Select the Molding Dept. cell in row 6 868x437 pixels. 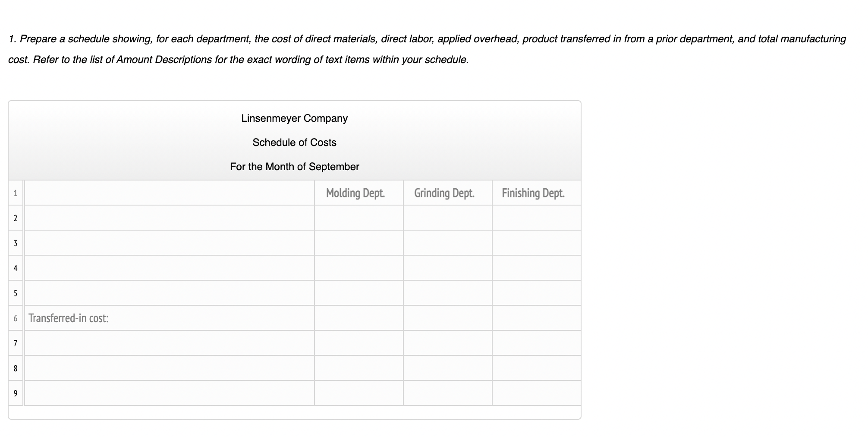coord(359,318)
